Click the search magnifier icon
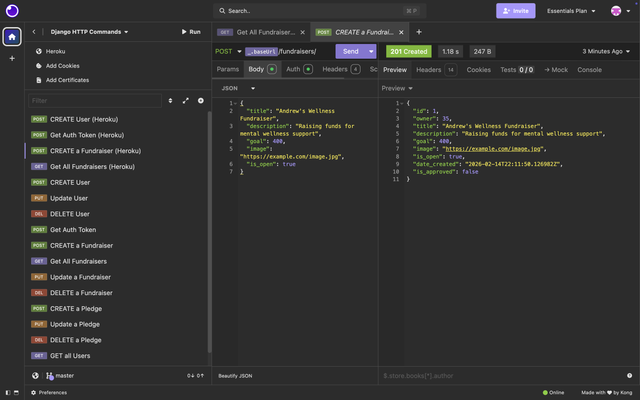 click(x=222, y=11)
